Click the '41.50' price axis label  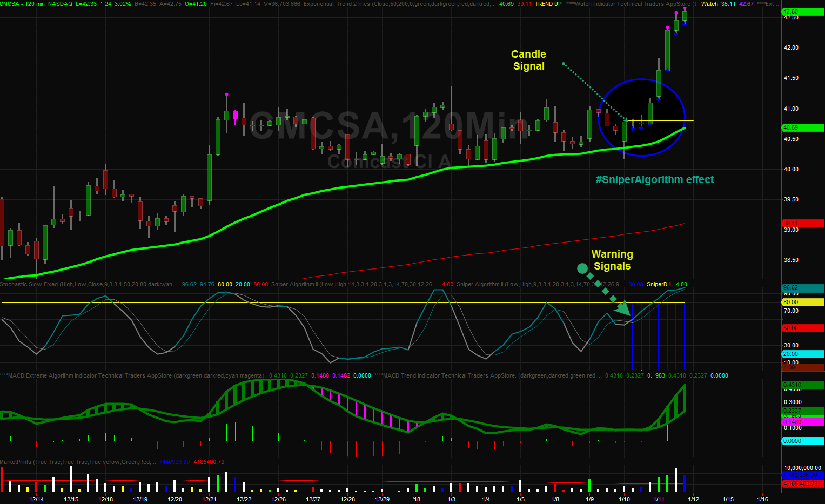point(791,78)
